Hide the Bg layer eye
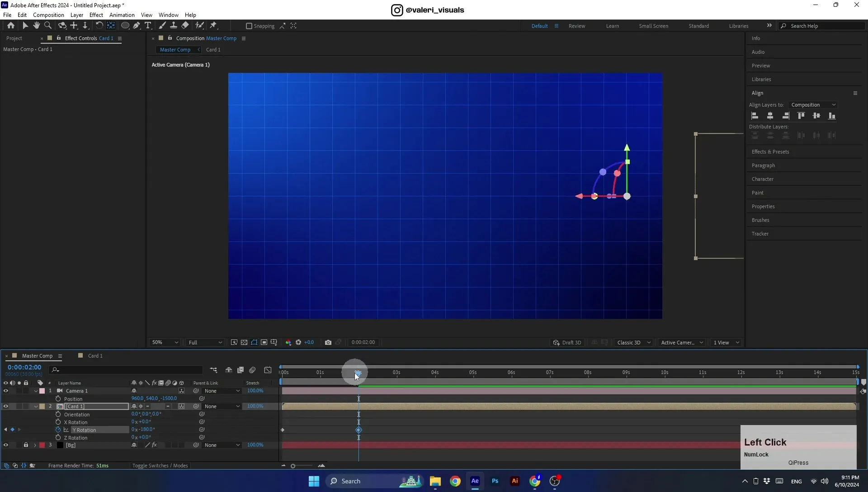The height and width of the screenshot is (492, 868). coord(6,445)
